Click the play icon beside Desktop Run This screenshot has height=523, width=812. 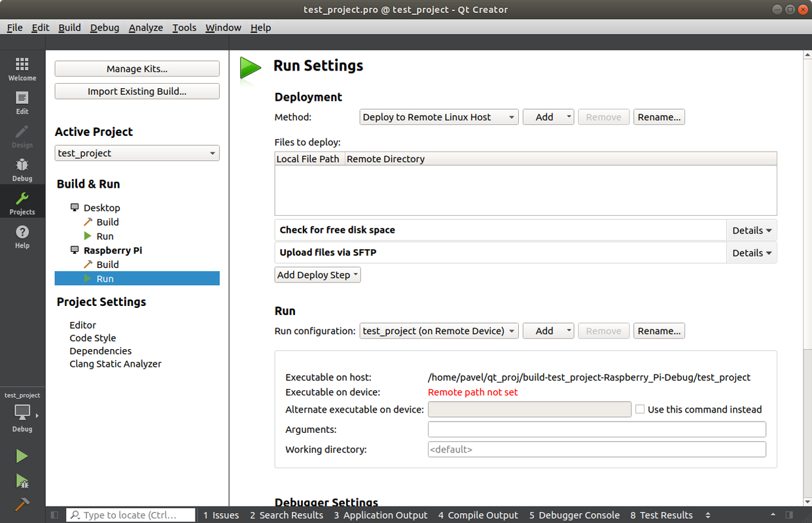point(88,236)
